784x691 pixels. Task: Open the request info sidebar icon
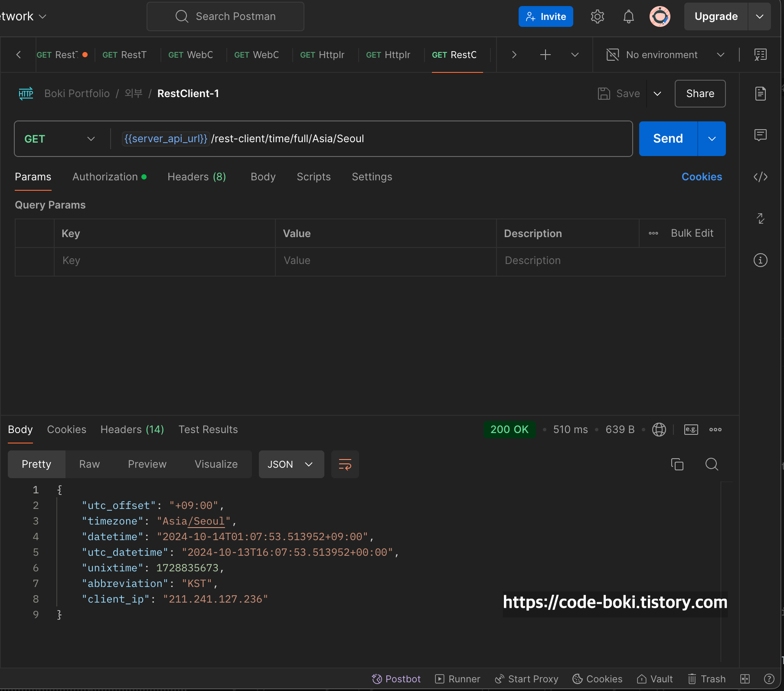click(x=760, y=260)
